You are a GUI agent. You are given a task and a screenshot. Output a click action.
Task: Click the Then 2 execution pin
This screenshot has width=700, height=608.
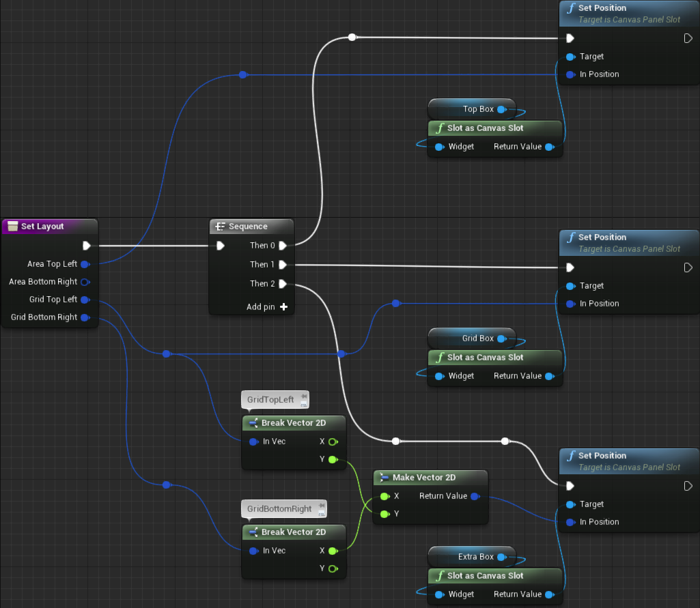click(283, 284)
